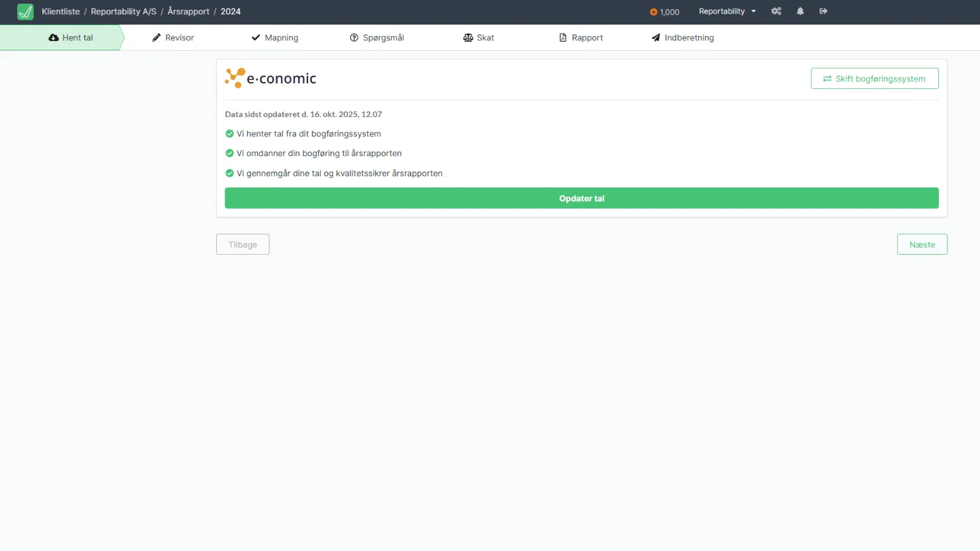Click the orange credits coin icon
The height and width of the screenshot is (551, 980).
click(x=654, y=12)
